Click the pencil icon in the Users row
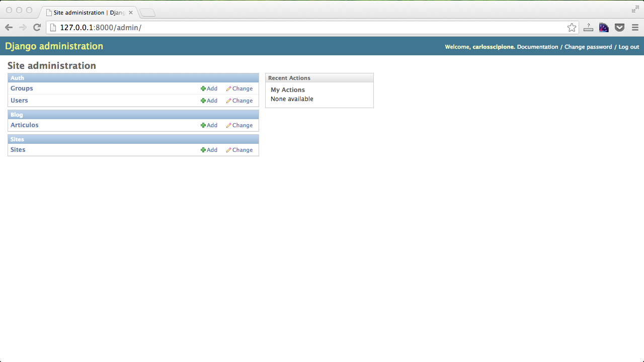This screenshot has height=362, width=644. pyautogui.click(x=229, y=101)
